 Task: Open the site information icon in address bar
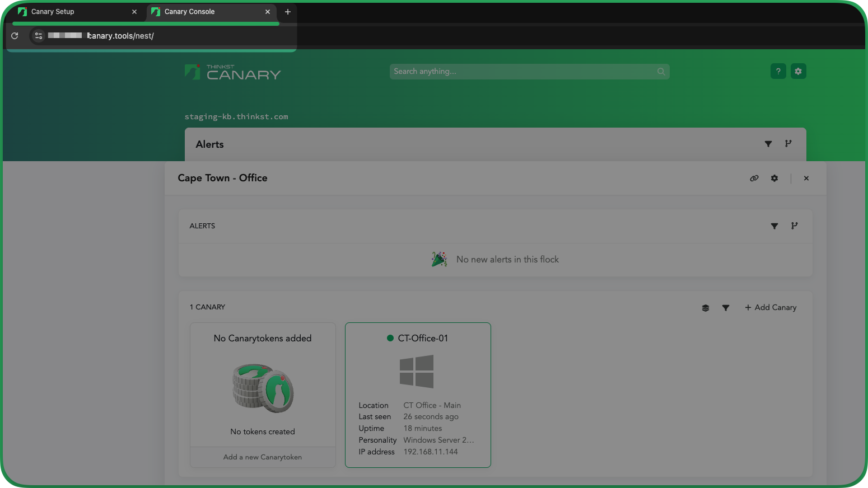(39, 36)
